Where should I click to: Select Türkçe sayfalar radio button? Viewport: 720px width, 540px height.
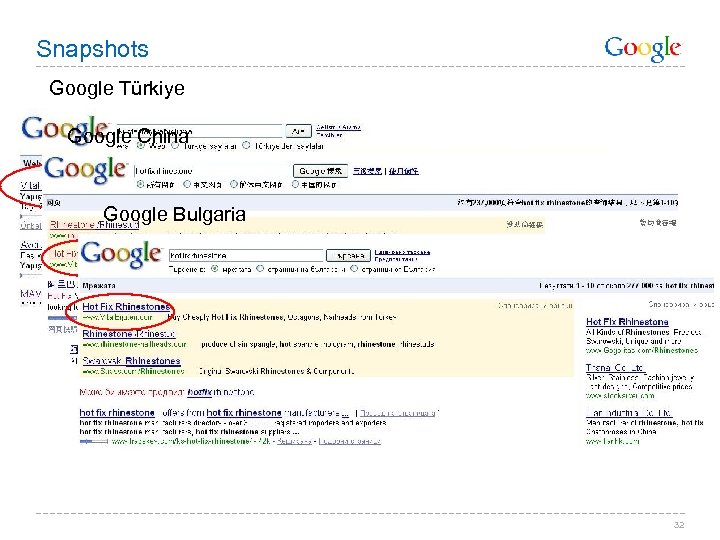tap(175, 146)
